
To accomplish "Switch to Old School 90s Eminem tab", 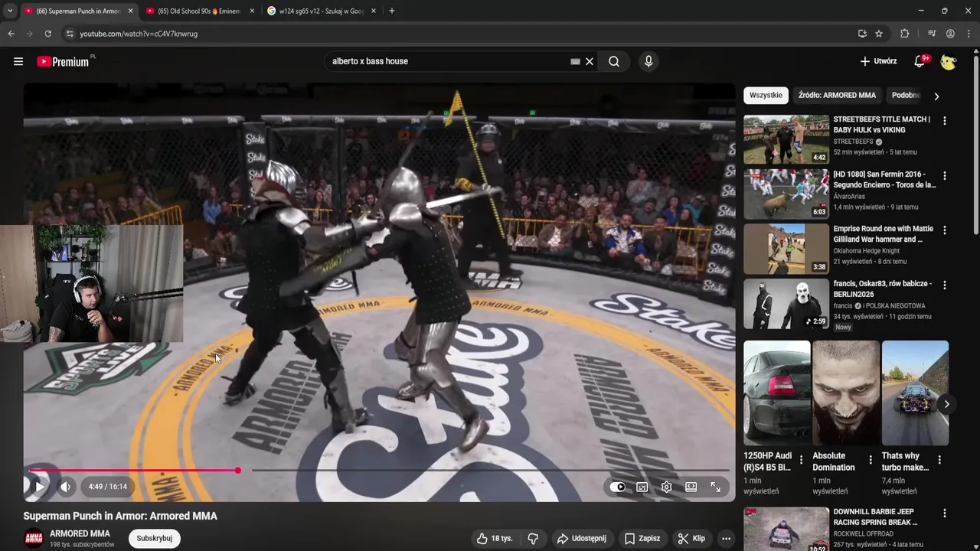I will coord(199,11).
